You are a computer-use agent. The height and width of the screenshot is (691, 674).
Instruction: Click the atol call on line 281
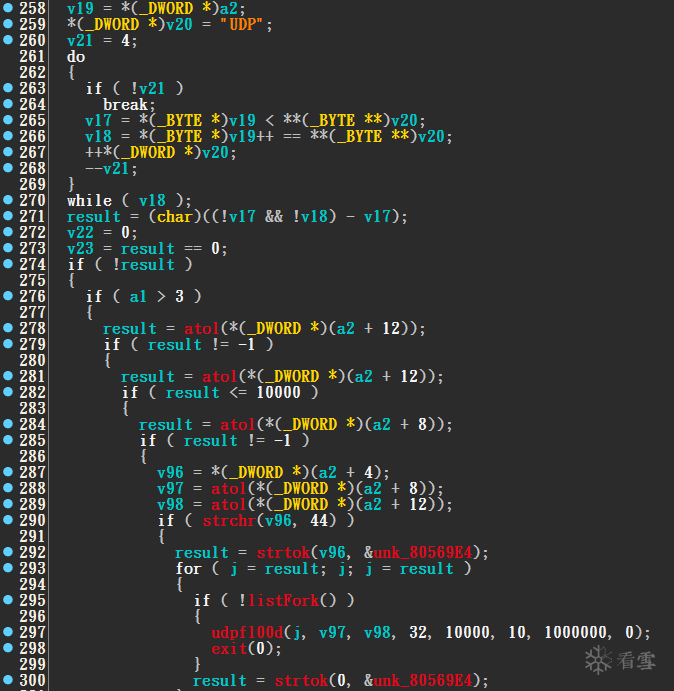(220, 376)
